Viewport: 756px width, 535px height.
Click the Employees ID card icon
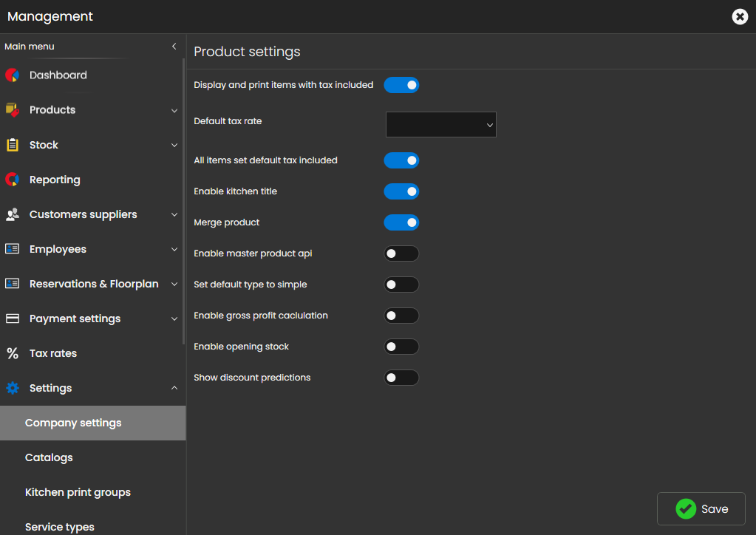point(12,249)
